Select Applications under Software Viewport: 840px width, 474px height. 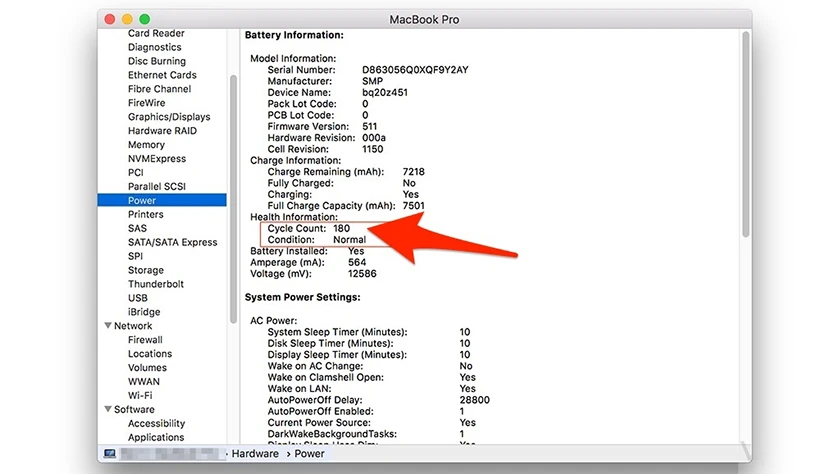155,437
